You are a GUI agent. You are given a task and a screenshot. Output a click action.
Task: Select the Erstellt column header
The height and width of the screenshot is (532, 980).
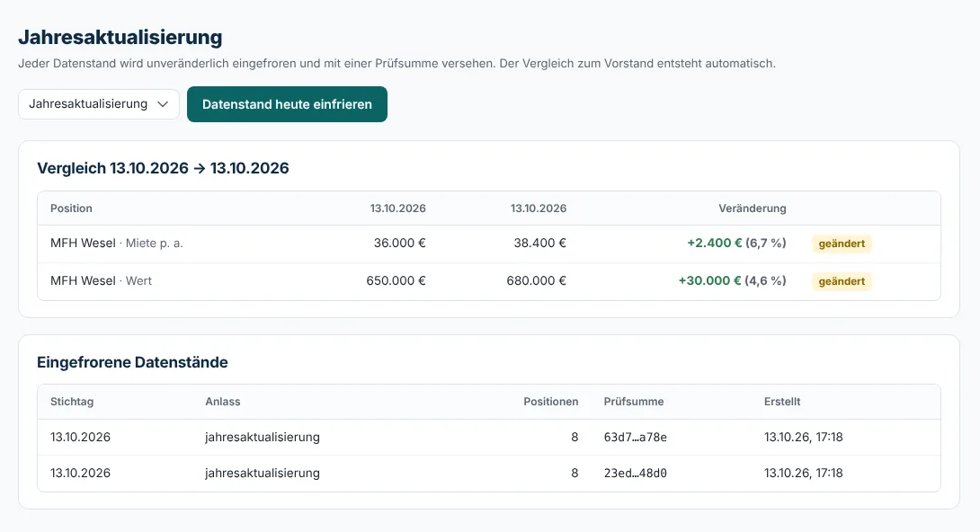(x=782, y=402)
